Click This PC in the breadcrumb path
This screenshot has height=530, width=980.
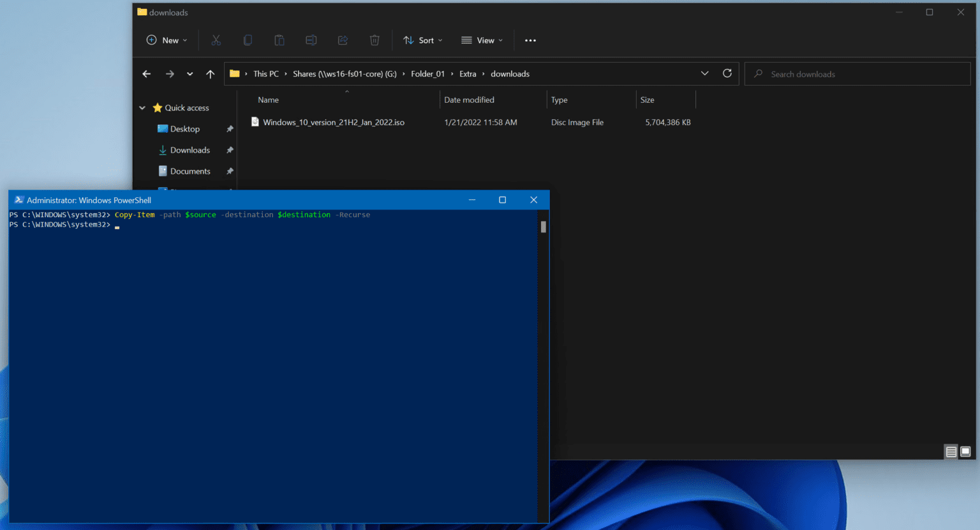click(265, 73)
